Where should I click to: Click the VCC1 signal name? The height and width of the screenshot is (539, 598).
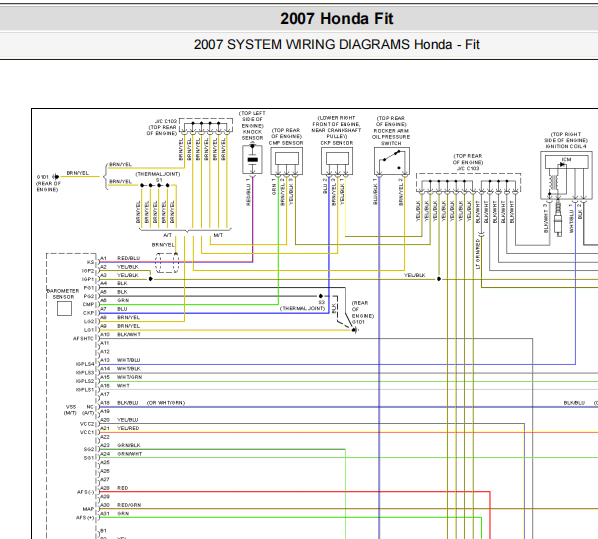pos(87,433)
